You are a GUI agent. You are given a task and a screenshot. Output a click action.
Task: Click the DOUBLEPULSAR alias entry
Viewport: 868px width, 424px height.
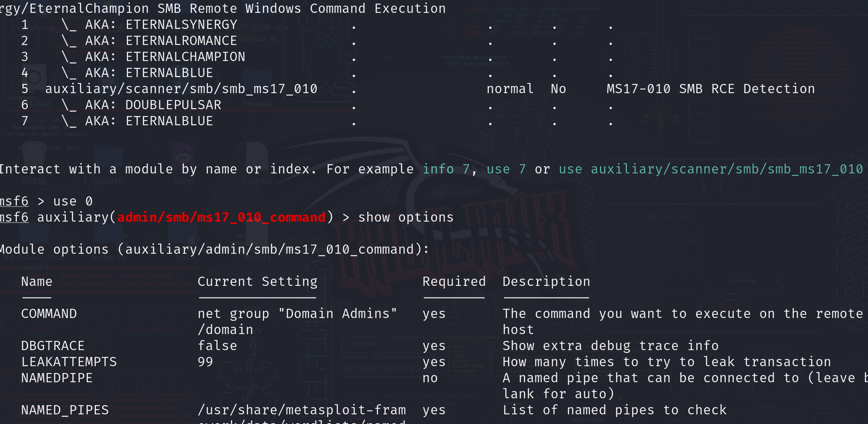pyautogui.click(x=173, y=105)
